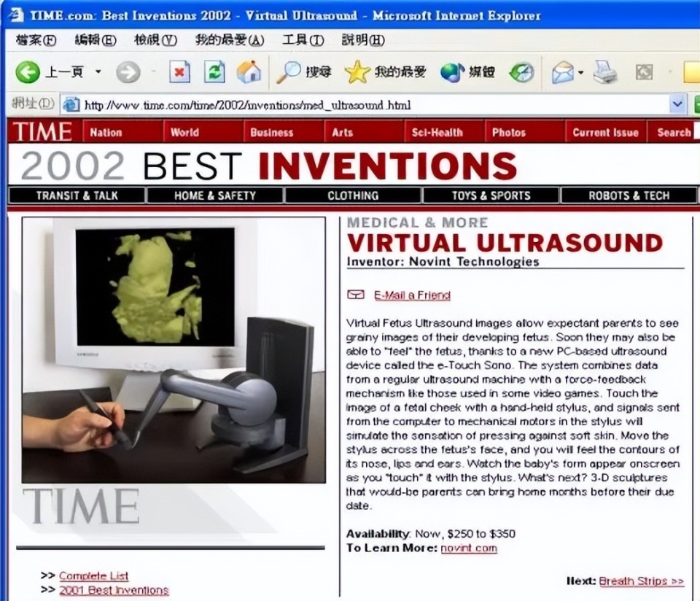Viewport: 700px width, 601px height.
Task: Click the Print icon
Action: point(605,72)
